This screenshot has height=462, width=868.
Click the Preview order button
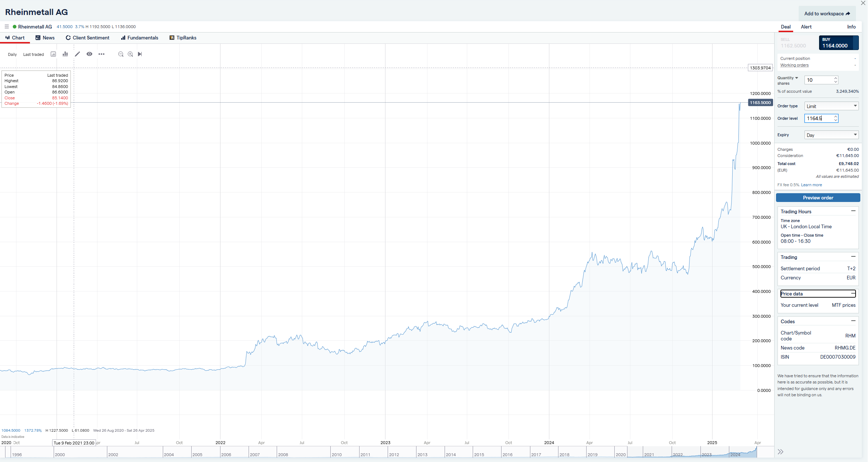(x=818, y=198)
